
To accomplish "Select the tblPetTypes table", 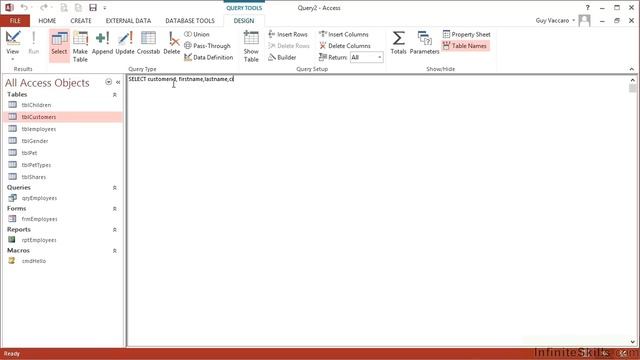I will coord(62,165).
